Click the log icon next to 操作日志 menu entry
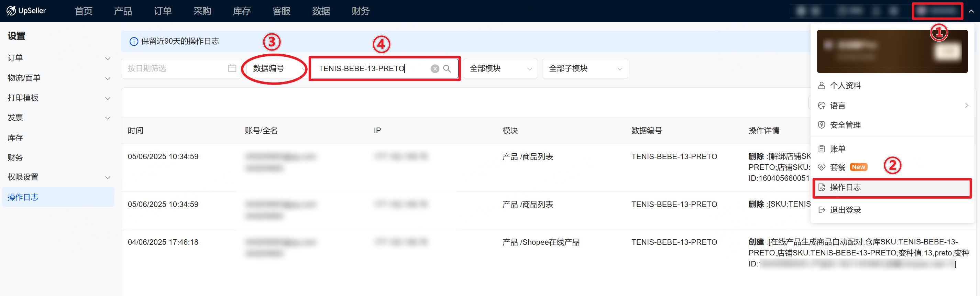 (x=821, y=187)
